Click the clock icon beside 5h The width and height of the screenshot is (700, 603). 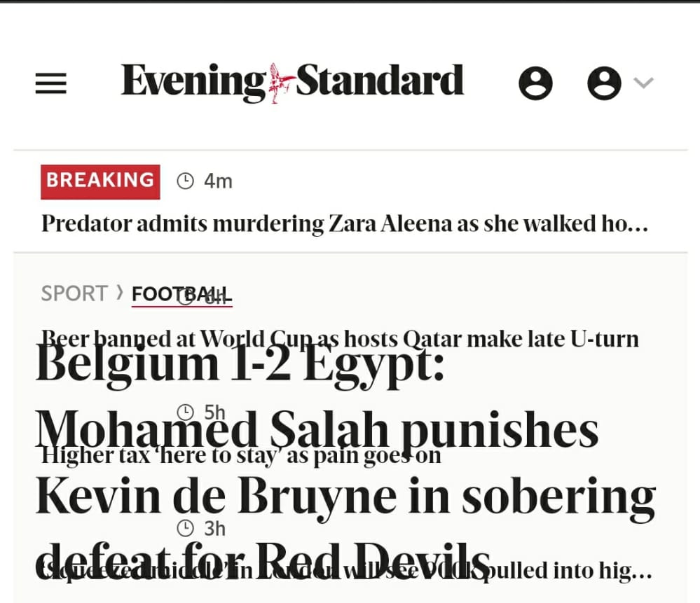pos(185,410)
